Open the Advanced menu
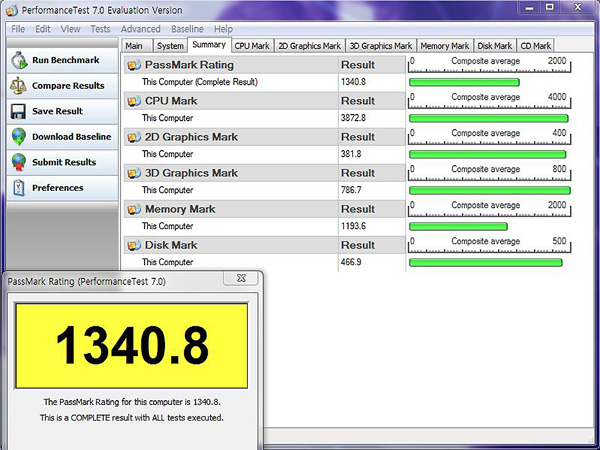 [x=140, y=29]
